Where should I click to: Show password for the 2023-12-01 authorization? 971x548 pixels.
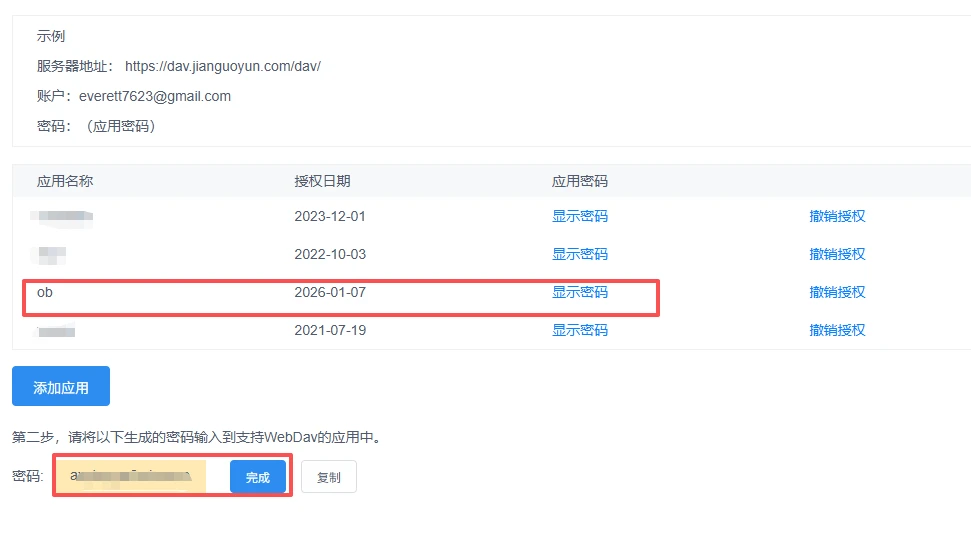tap(579, 216)
